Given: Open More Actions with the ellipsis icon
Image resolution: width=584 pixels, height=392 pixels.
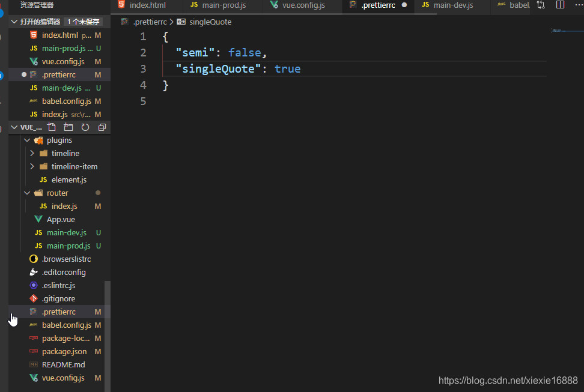Looking at the screenshot, I should pyautogui.click(x=578, y=5).
